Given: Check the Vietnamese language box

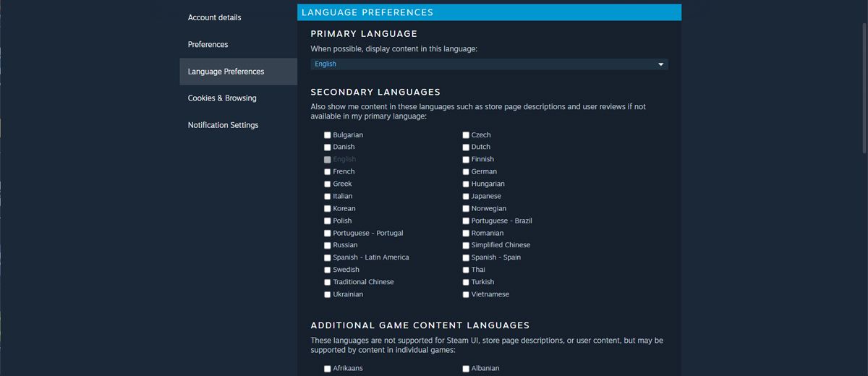Looking at the screenshot, I should [x=466, y=295].
